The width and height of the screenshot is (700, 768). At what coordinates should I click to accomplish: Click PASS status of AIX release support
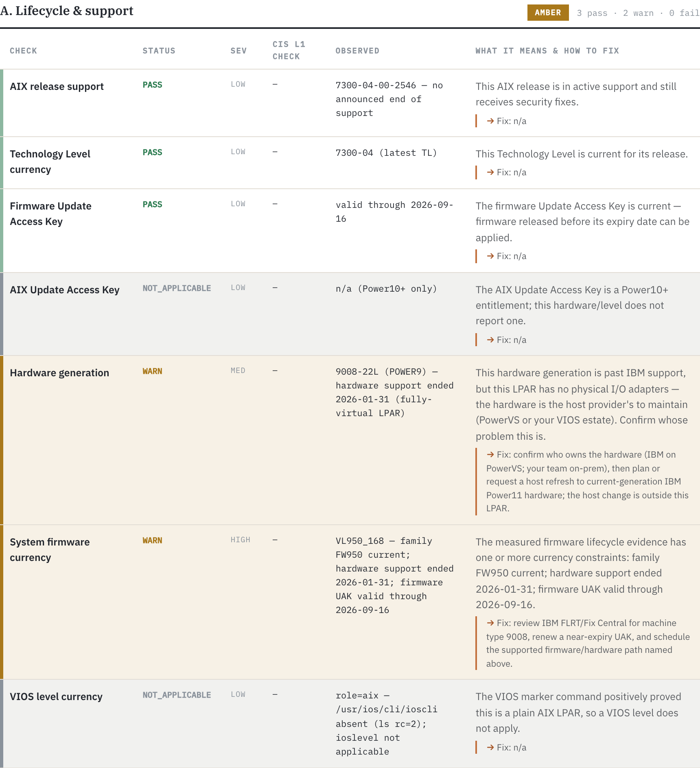152,85
